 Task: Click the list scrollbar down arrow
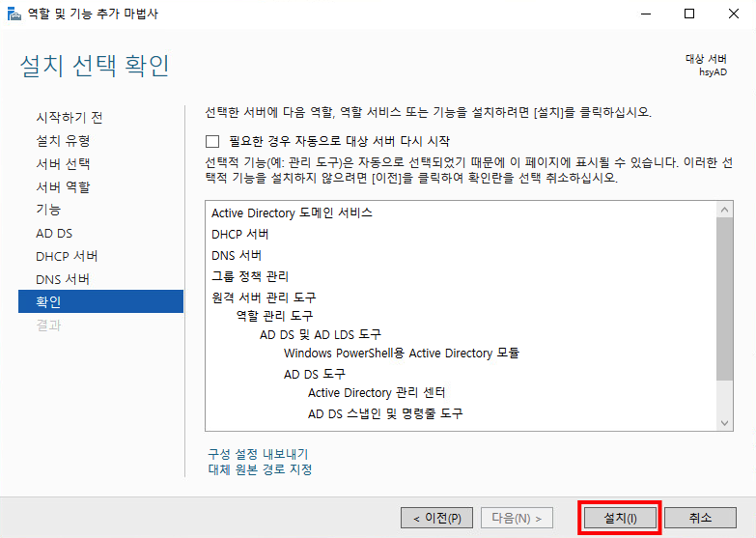(x=724, y=423)
